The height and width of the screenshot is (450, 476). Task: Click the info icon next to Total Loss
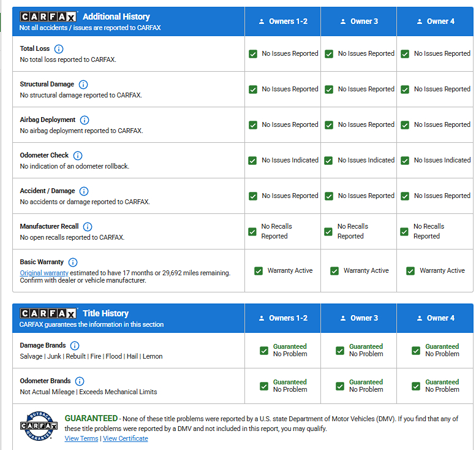pos(59,48)
